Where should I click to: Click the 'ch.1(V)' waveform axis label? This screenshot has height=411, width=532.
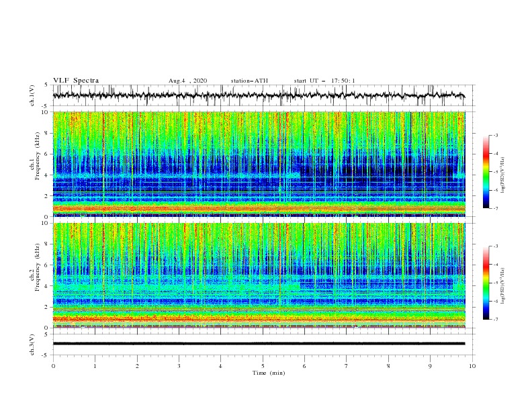coord(32,95)
